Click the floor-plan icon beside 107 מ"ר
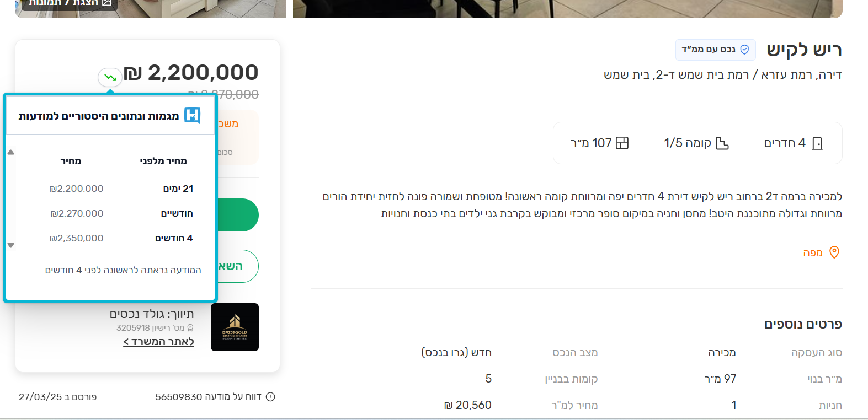The height and width of the screenshot is (420, 868). click(622, 143)
